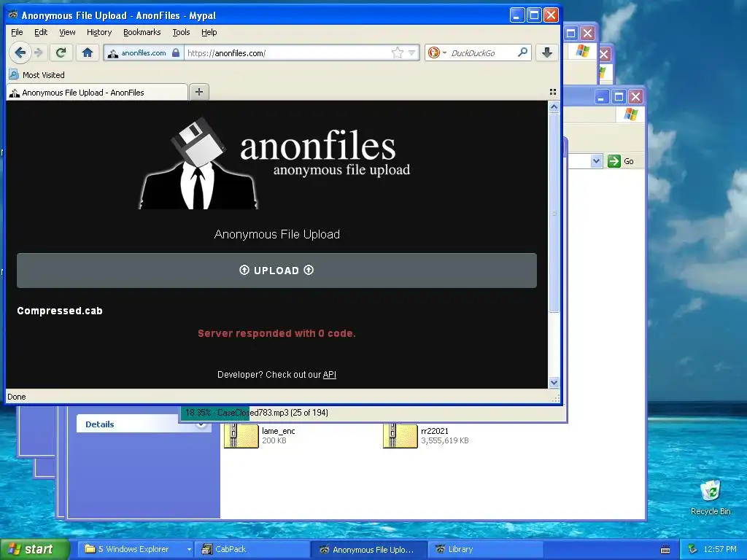
Task: Follow the API link
Action: [329, 375]
